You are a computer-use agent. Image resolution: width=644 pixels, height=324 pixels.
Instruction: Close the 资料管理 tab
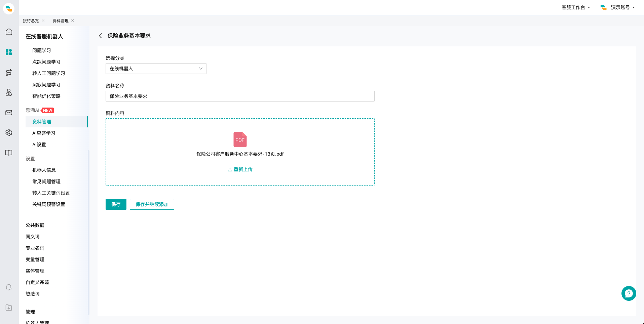point(73,21)
